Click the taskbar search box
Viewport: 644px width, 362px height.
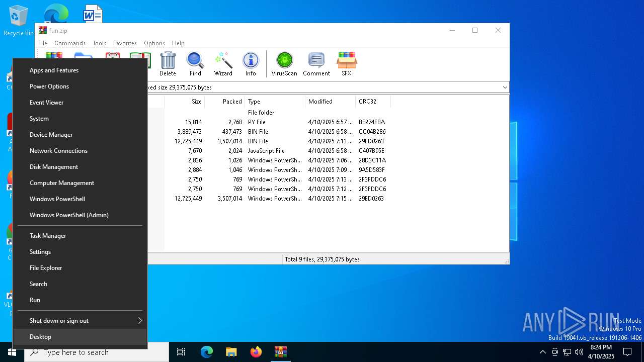click(97, 352)
